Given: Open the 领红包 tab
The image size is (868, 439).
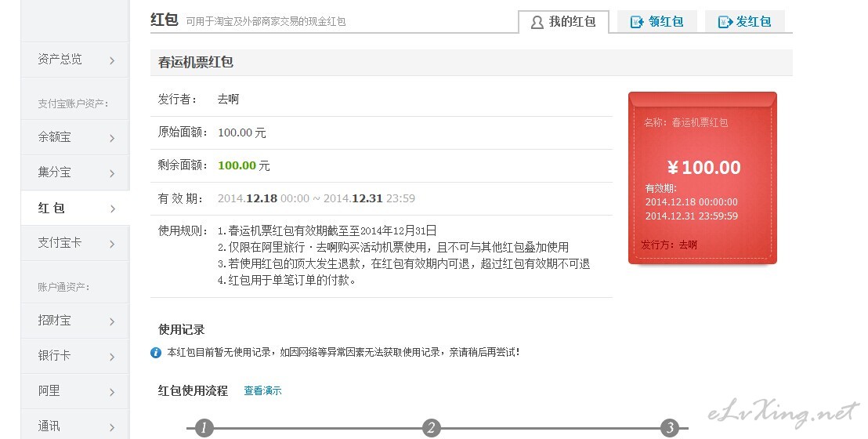Looking at the screenshot, I should pos(656,22).
